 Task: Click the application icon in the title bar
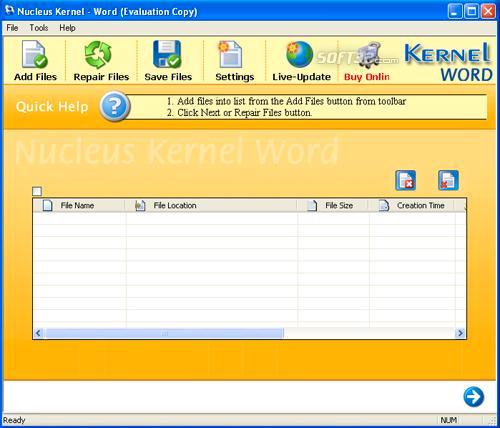coord(10,11)
